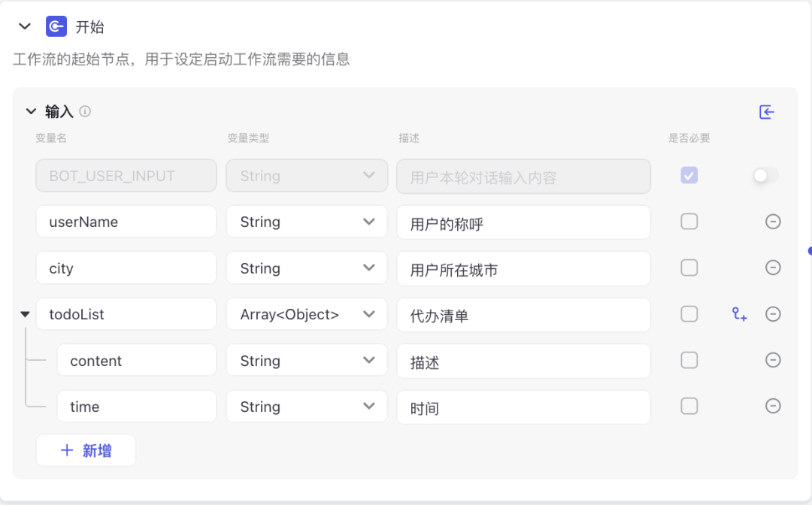The height and width of the screenshot is (505, 812).
Task: Click the Start node icon
Action: (56, 26)
